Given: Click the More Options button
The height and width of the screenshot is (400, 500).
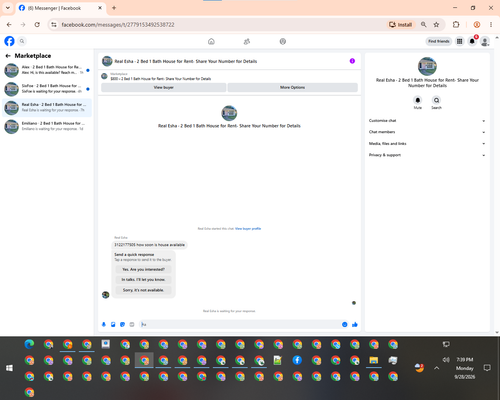Looking at the screenshot, I should (293, 87).
